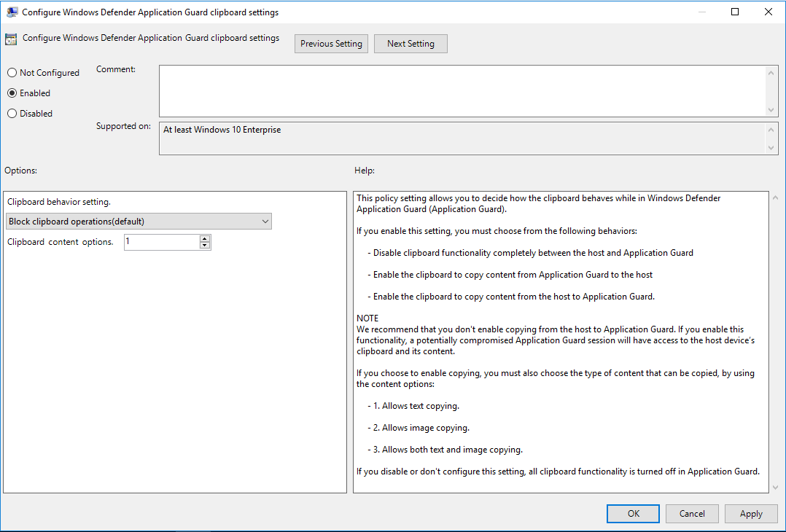Click the Comment box scroll-down arrow
786x532 pixels.
point(771,110)
